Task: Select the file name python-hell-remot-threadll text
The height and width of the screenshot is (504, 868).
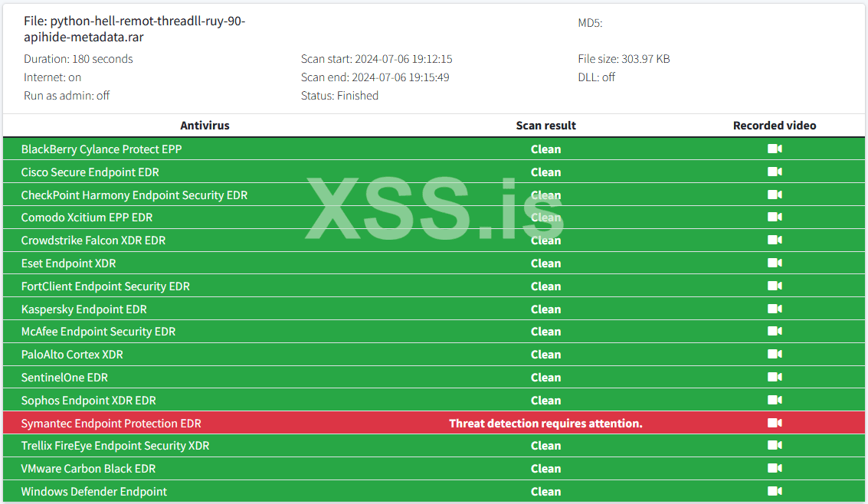Action: point(135,29)
